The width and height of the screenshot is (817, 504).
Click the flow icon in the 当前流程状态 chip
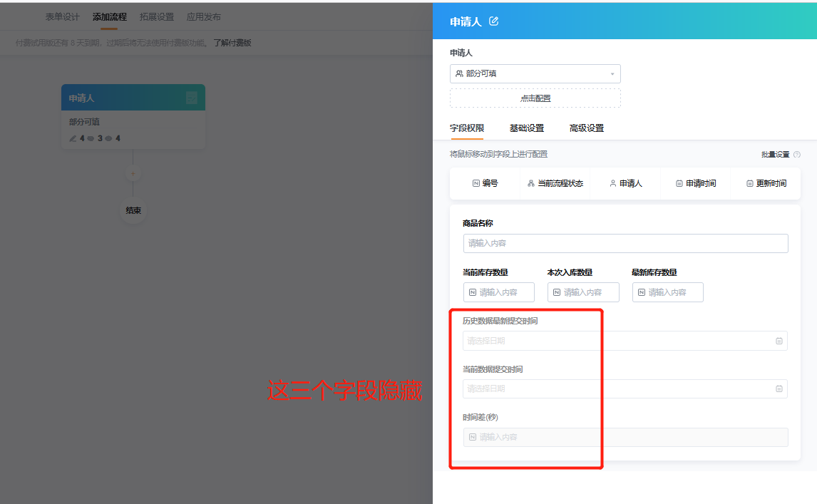pos(531,183)
